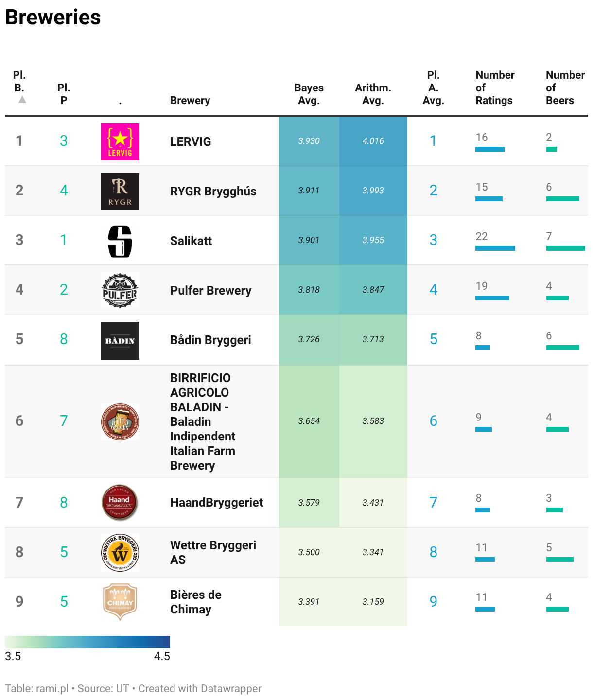
Task: Click the Pulfer Brewery logo
Action: tap(120, 291)
